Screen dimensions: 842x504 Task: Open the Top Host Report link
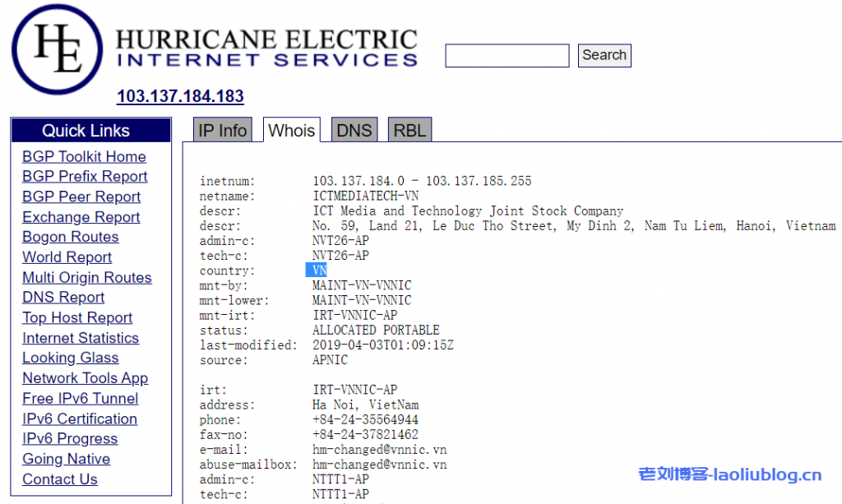click(x=77, y=318)
